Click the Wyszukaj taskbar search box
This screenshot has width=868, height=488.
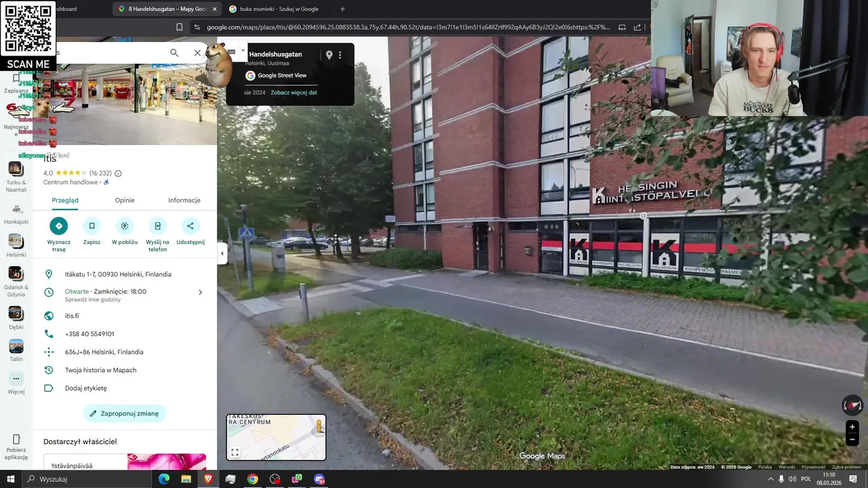tap(85, 479)
